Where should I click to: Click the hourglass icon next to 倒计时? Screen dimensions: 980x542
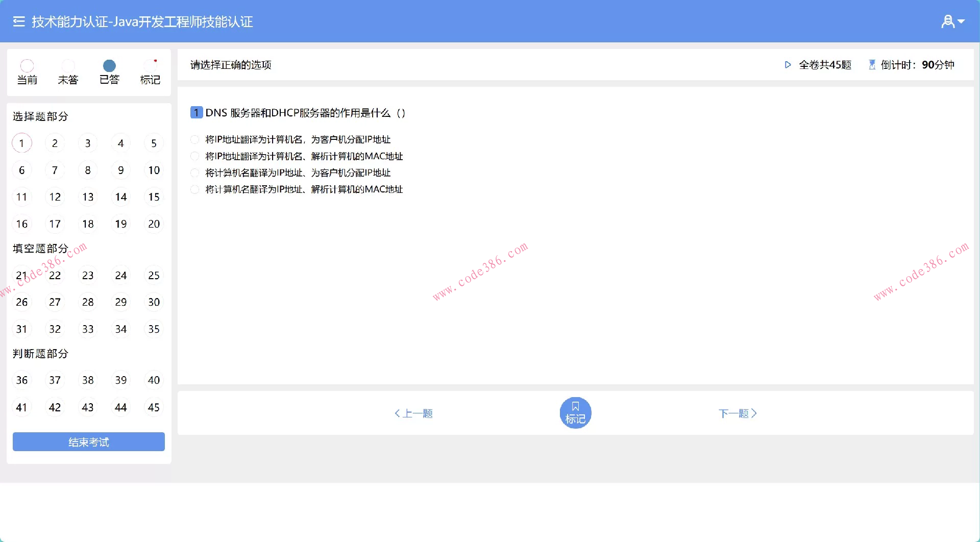click(x=872, y=64)
